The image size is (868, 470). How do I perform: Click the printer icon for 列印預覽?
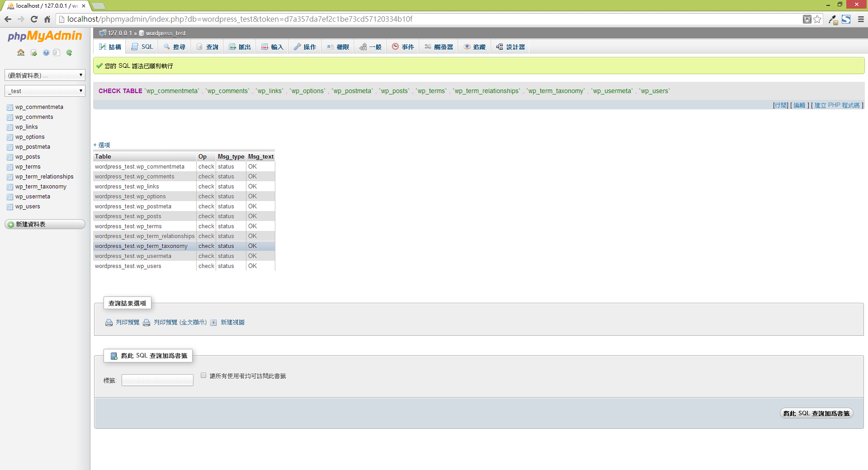coord(109,323)
